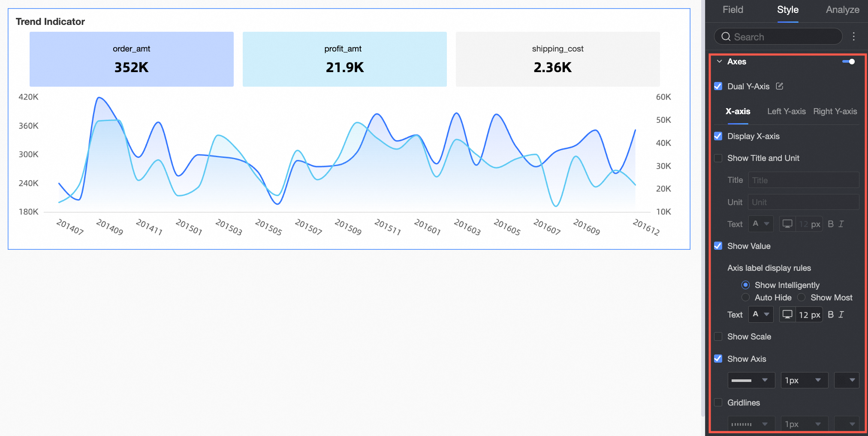Click the Axis label display rules heading
Screen dimensions: 868x436
tap(769, 268)
